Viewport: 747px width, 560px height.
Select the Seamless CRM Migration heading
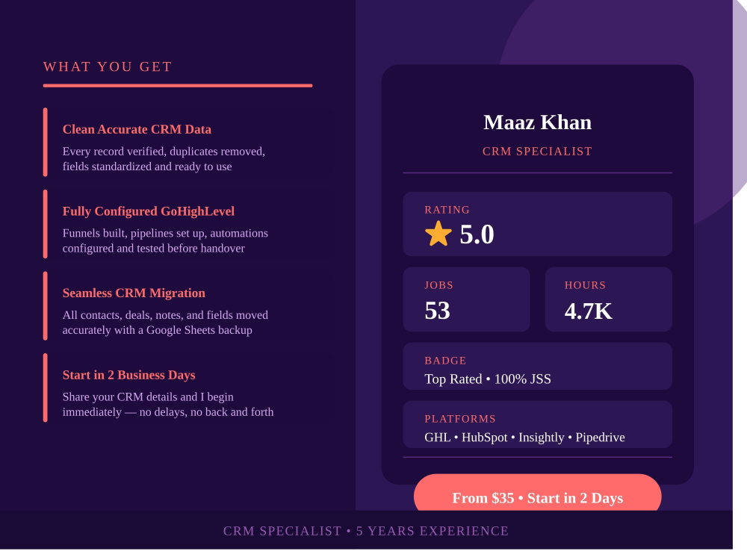tap(134, 293)
